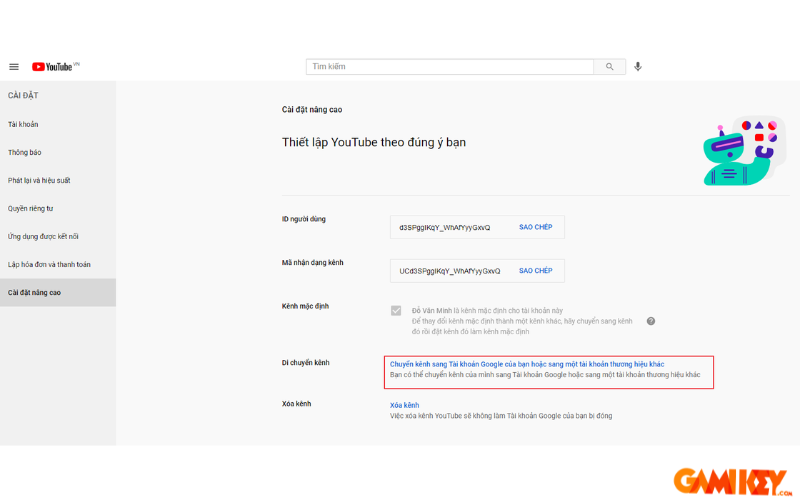Toggle the Kênh mặc định checkbox
The width and height of the screenshot is (800, 500).
396,311
